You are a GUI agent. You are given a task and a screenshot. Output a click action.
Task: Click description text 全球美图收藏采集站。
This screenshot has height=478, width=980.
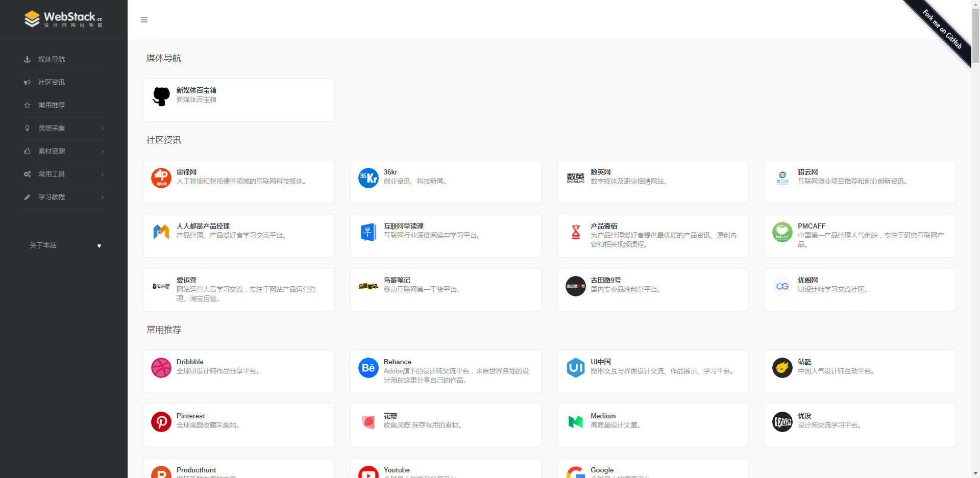pos(209,425)
